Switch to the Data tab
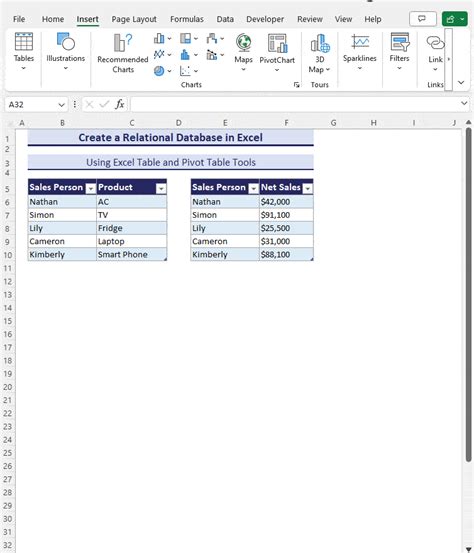 coord(225,19)
